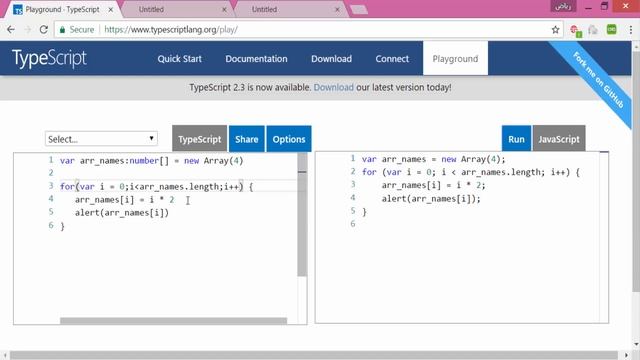Run the code with Run button
This screenshot has width=640, height=360.
click(x=516, y=139)
